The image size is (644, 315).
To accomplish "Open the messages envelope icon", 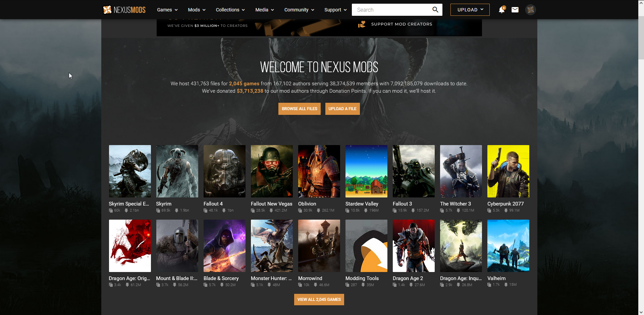I will pos(515,10).
